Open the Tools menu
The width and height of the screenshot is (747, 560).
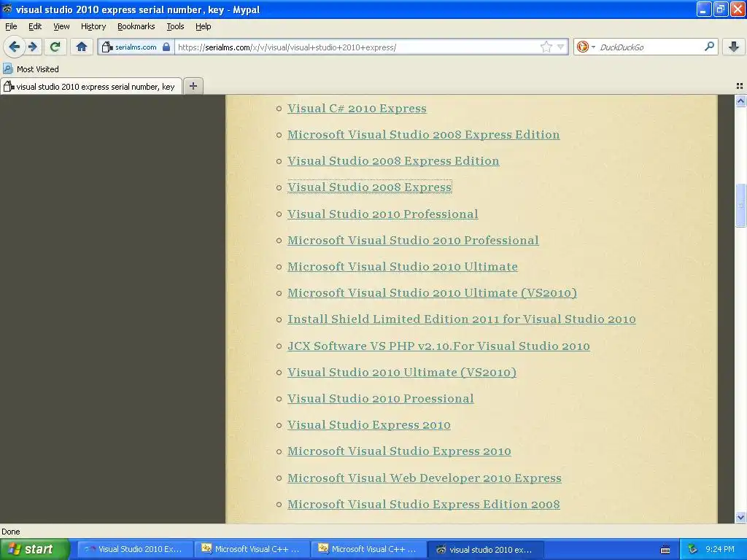(x=175, y=26)
